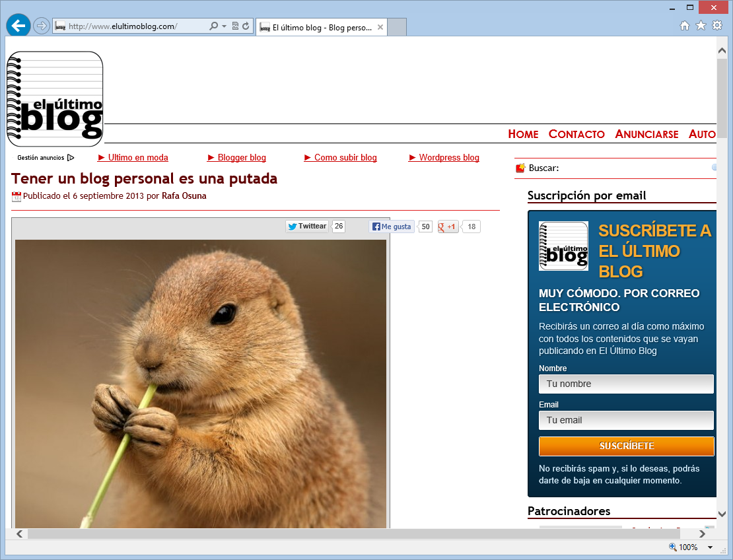
Task: Click the calendar icon beside the publish date
Action: point(17,197)
